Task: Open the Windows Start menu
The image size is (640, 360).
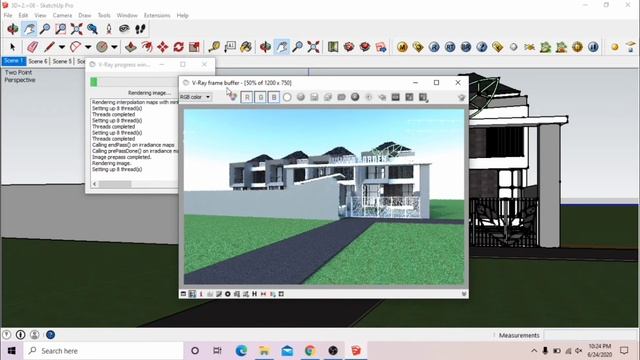Action: pyautogui.click(x=11, y=351)
